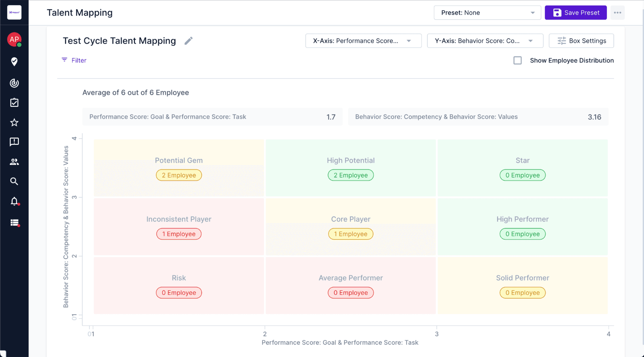Click the Performance Score average value 1.7
Screen dimensions: 644x357
331,117
